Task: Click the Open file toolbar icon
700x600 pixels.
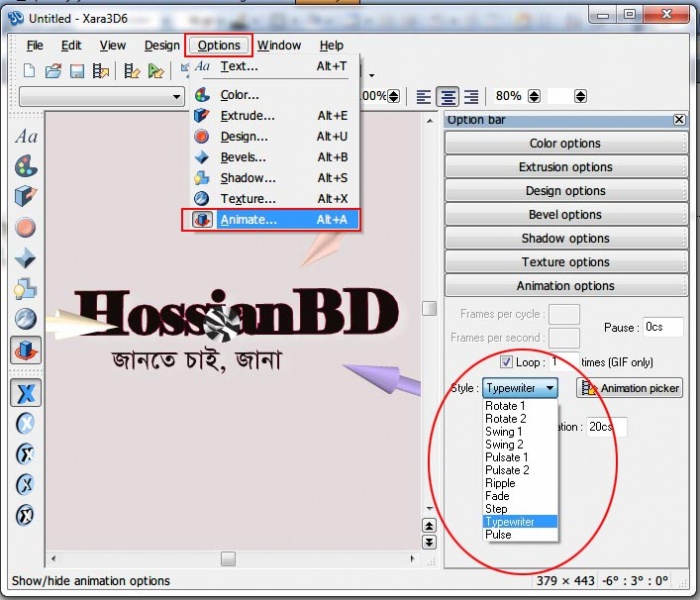Action: (54, 71)
